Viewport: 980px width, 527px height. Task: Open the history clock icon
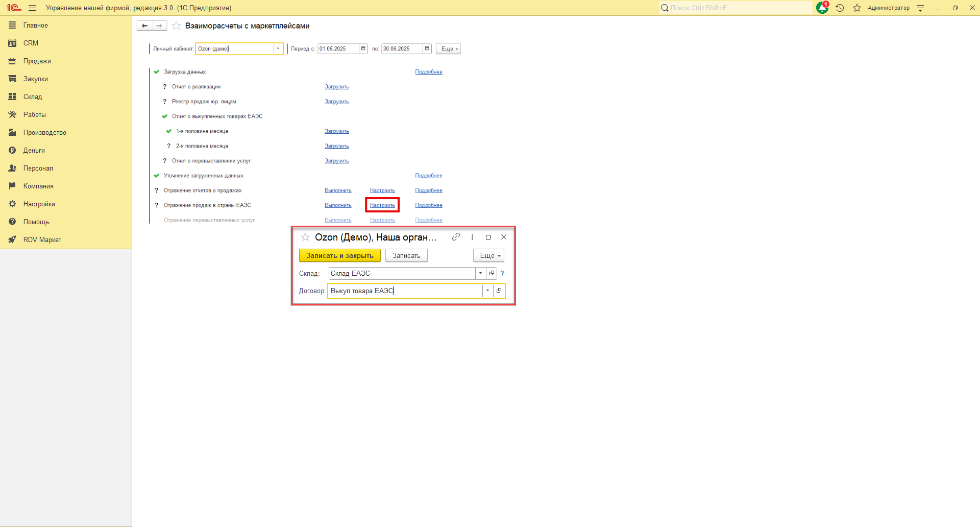tap(840, 8)
